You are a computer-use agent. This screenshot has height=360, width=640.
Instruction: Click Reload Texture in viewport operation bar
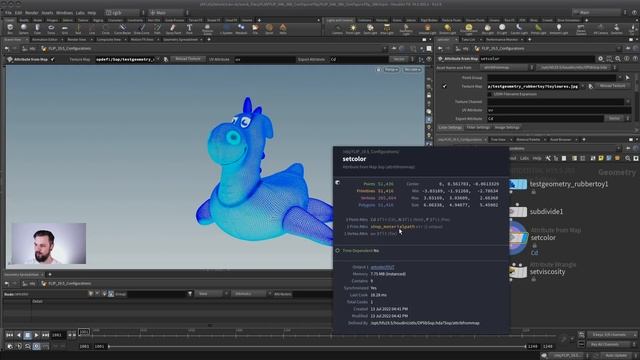pos(188,59)
